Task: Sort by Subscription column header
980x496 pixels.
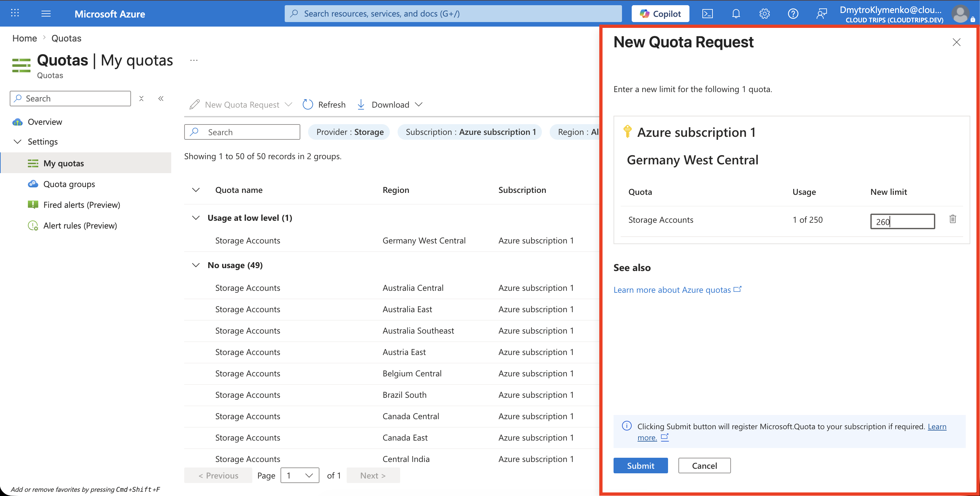Action: pos(522,190)
